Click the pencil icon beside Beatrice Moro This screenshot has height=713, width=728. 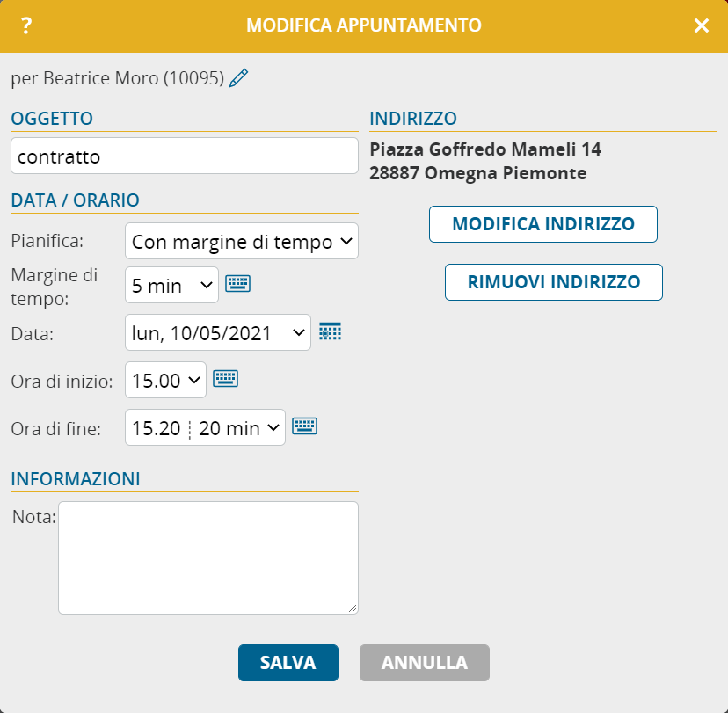pos(238,78)
